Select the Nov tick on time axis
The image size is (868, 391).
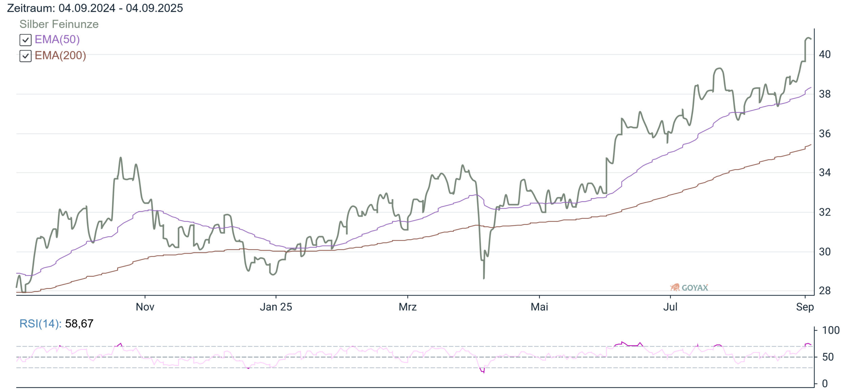tap(145, 307)
